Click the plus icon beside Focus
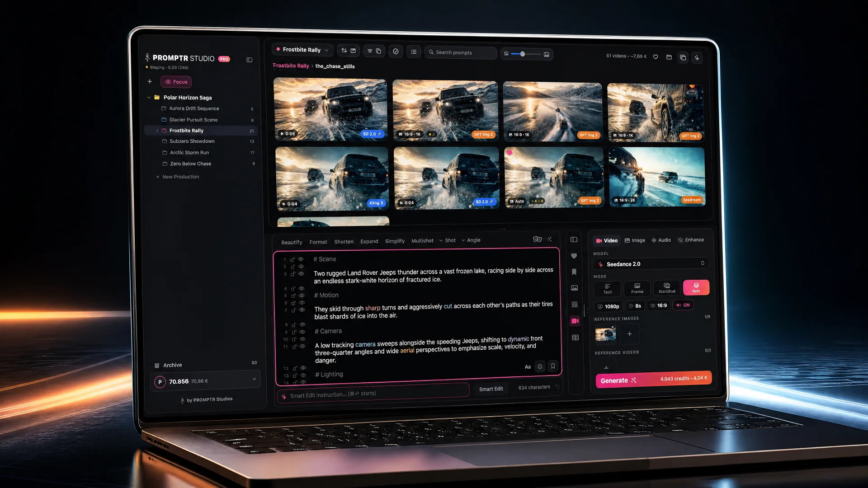The width and height of the screenshot is (868, 488). point(150,81)
